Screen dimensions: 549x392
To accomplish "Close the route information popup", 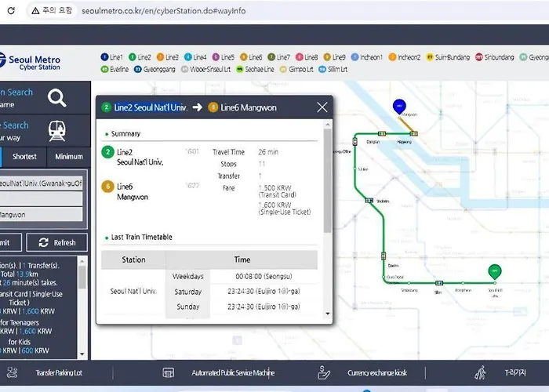I will [x=322, y=107].
